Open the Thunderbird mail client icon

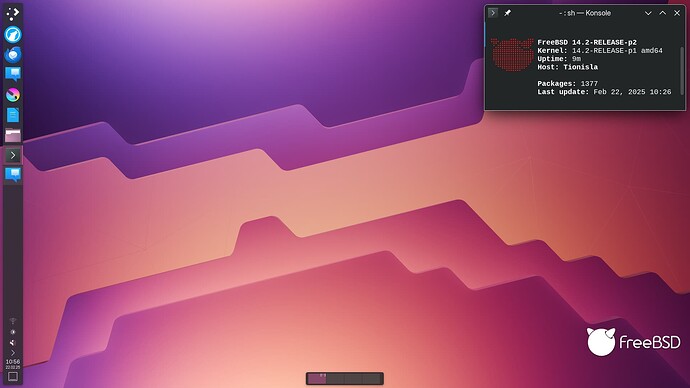pyautogui.click(x=13, y=54)
